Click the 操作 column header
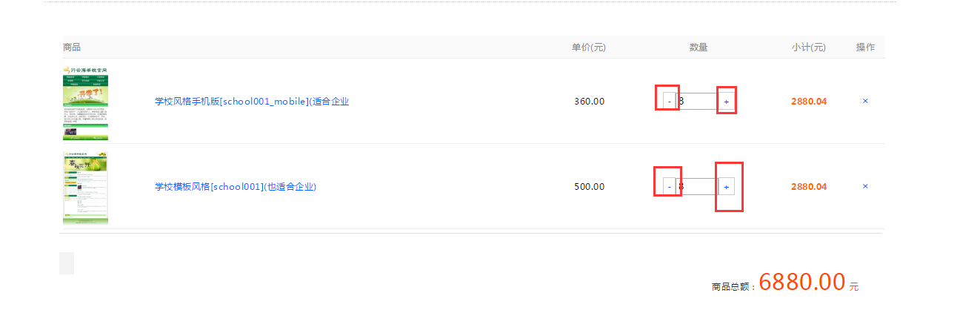The height and width of the screenshot is (313, 980). pyautogui.click(x=865, y=47)
